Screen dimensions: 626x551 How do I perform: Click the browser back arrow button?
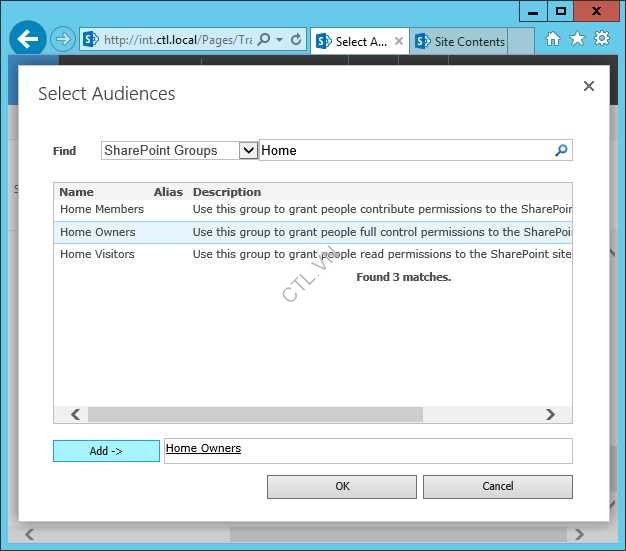28,40
